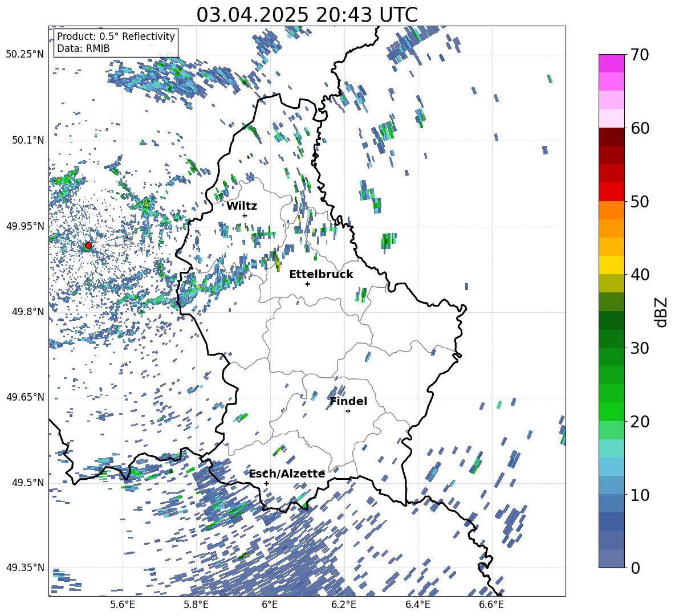This screenshot has width=675, height=616.
Task: Click the 30 tick on the colorbar
Action: coord(640,348)
